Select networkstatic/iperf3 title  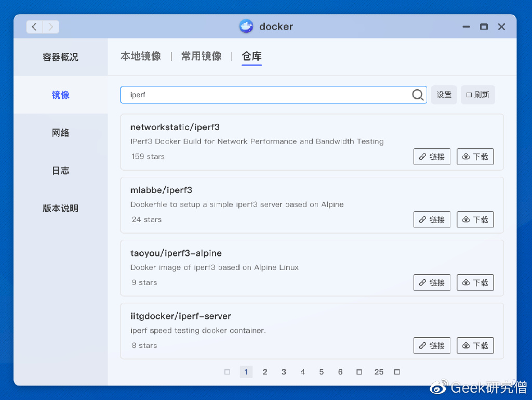point(175,127)
